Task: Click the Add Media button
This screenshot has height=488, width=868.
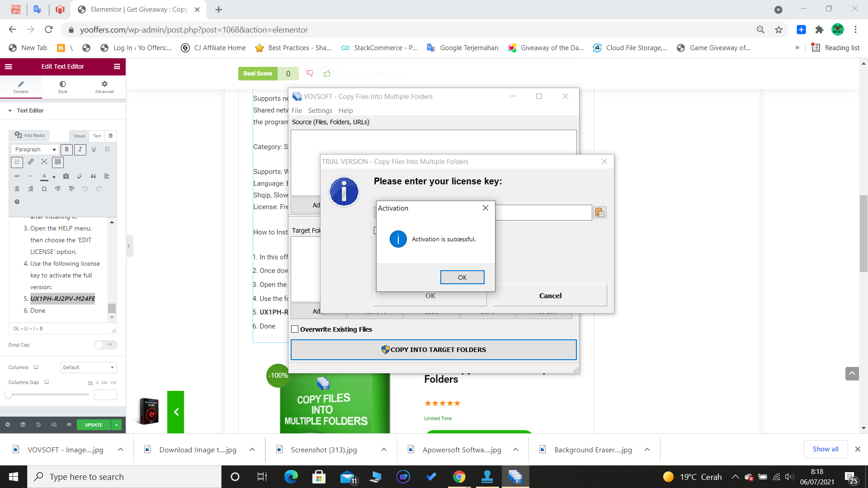Action: (29, 136)
